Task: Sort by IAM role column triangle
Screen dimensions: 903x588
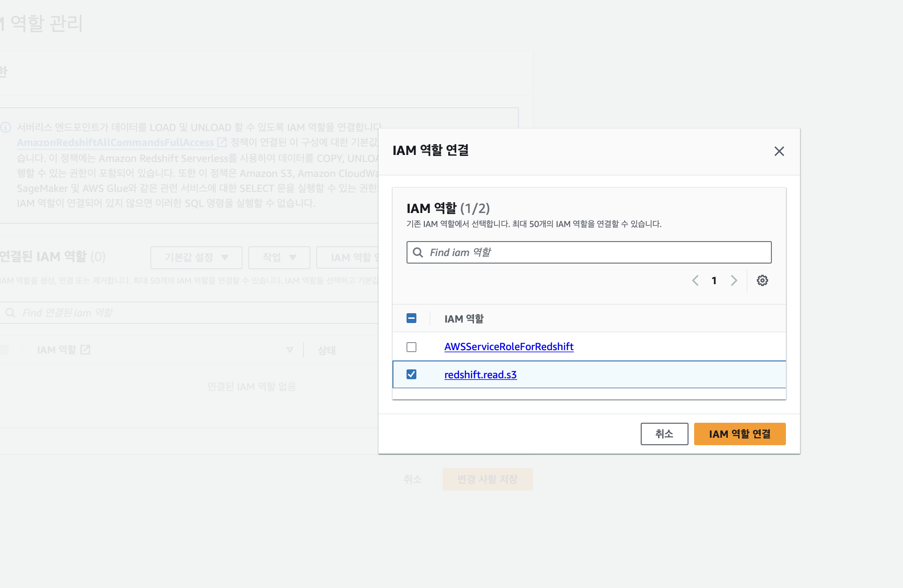Action: 290,350
